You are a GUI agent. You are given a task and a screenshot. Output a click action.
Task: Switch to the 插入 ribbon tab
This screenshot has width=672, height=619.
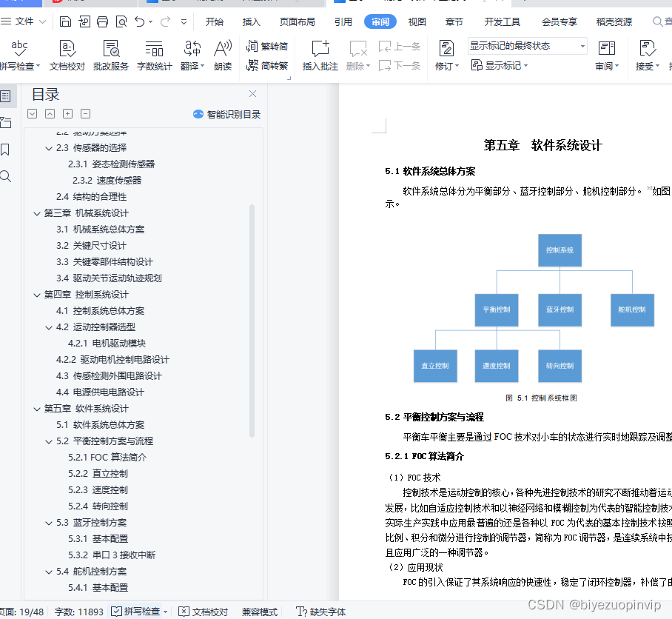251,22
